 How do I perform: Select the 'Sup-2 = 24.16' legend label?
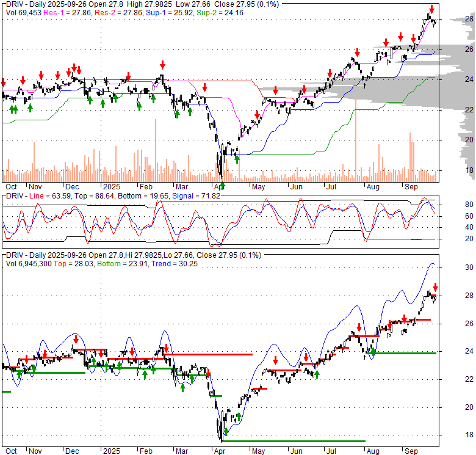coord(220,13)
